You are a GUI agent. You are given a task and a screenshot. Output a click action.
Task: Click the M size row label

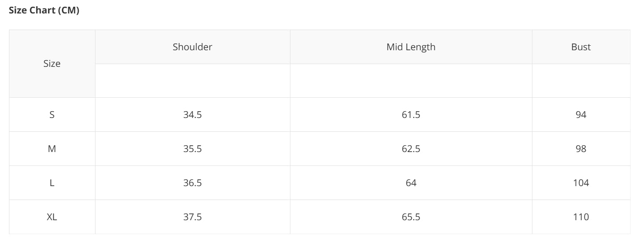coord(52,149)
